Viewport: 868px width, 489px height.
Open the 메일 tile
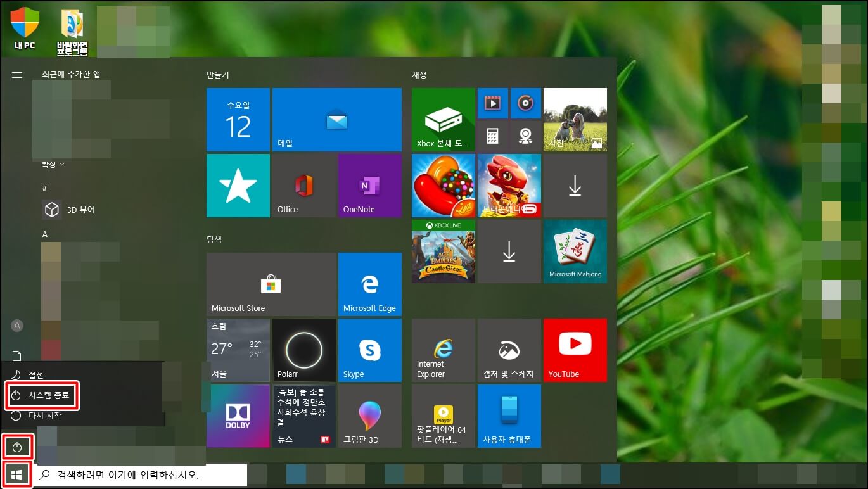[337, 120]
